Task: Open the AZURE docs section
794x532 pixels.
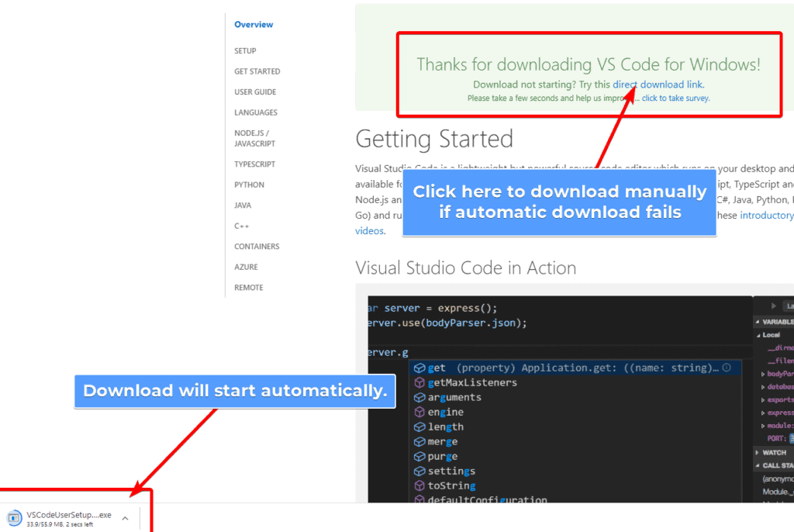Action: [x=246, y=267]
